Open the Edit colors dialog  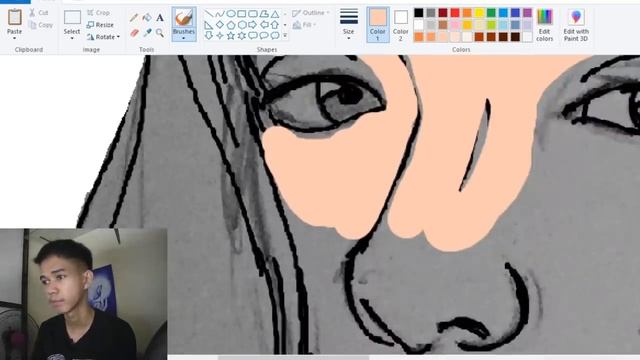(544, 24)
